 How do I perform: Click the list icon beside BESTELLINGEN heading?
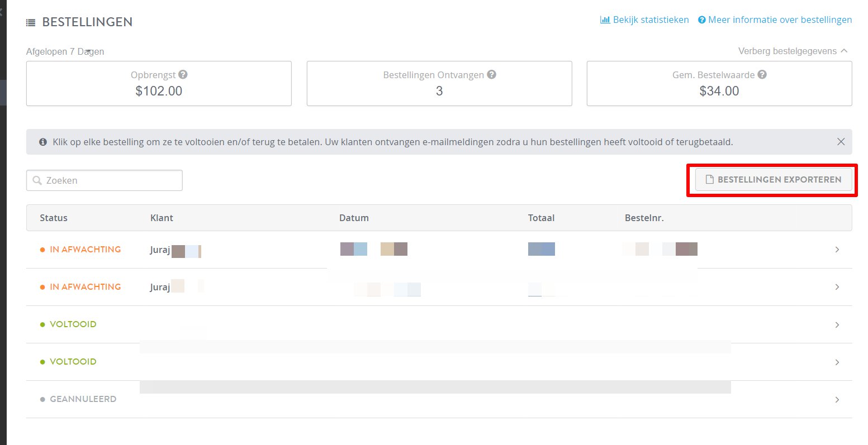(31, 23)
